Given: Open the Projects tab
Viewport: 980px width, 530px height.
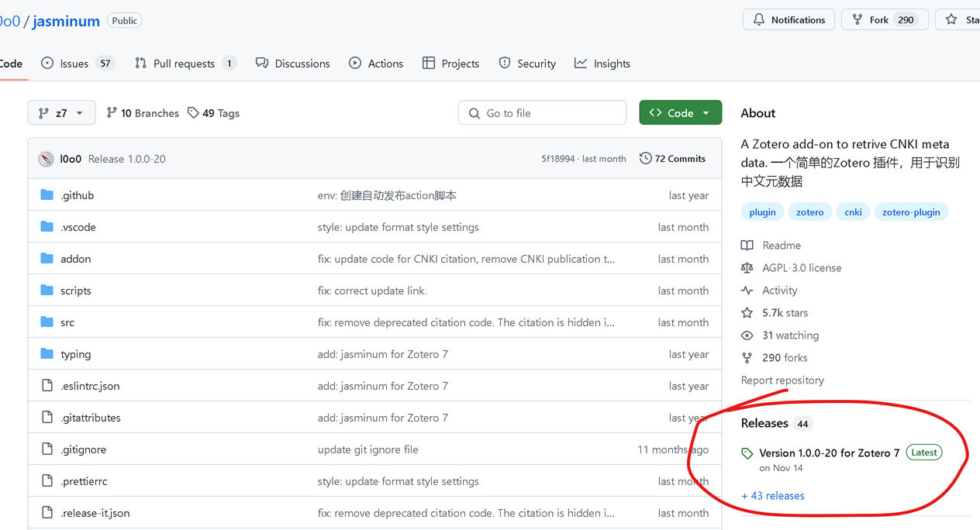Looking at the screenshot, I should (450, 64).
